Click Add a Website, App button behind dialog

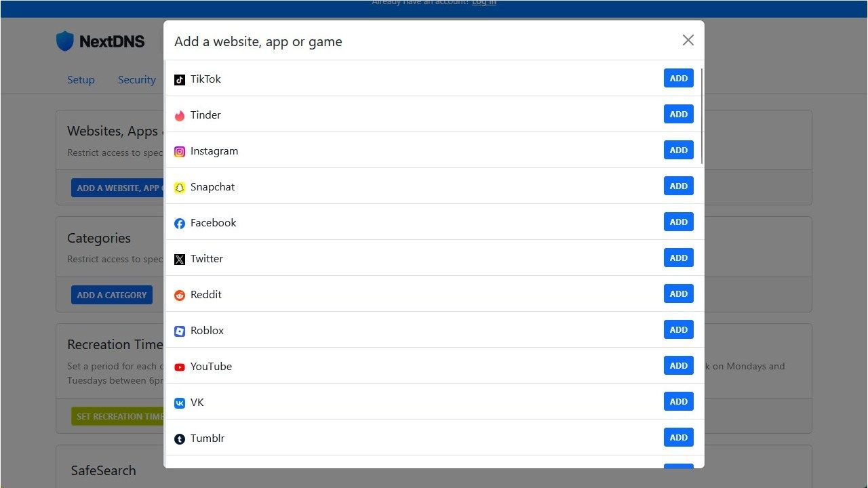coord(117,188)
